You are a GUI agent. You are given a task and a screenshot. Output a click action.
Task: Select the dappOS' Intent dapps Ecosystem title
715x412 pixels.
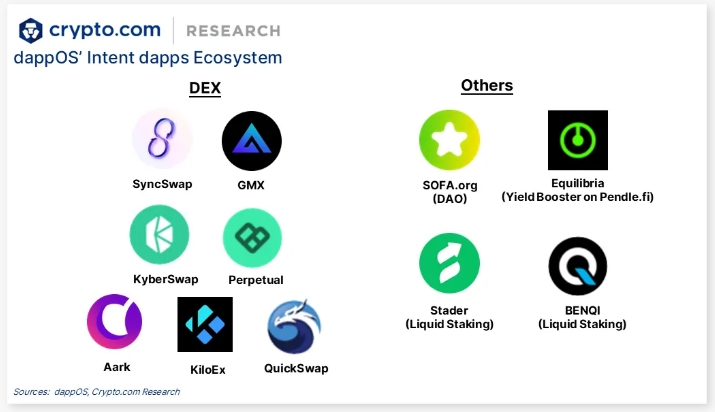pyautogui.click(x=148, y=58)
